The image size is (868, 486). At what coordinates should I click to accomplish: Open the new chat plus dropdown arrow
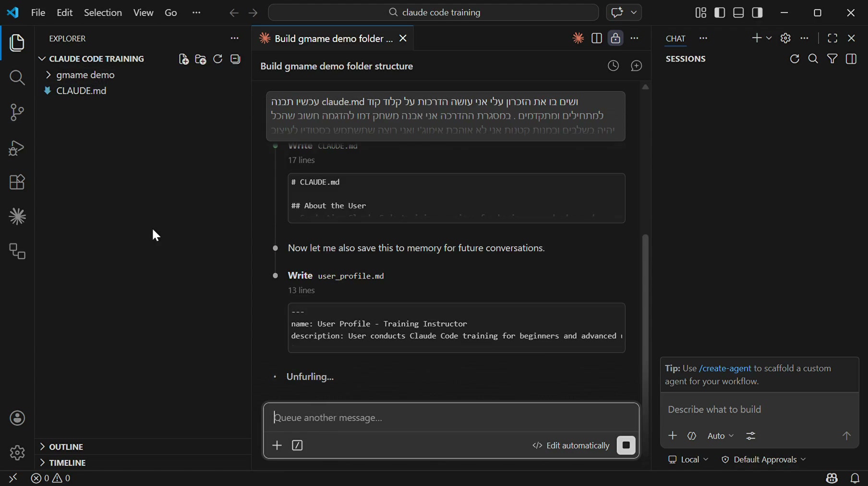[769, 38]
